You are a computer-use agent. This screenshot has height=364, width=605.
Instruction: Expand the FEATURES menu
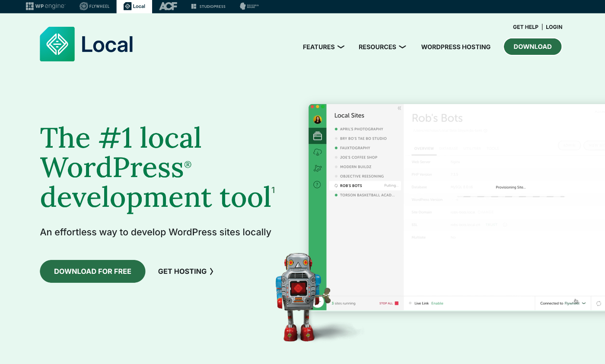pyautogui.click(x=323, y=47)
